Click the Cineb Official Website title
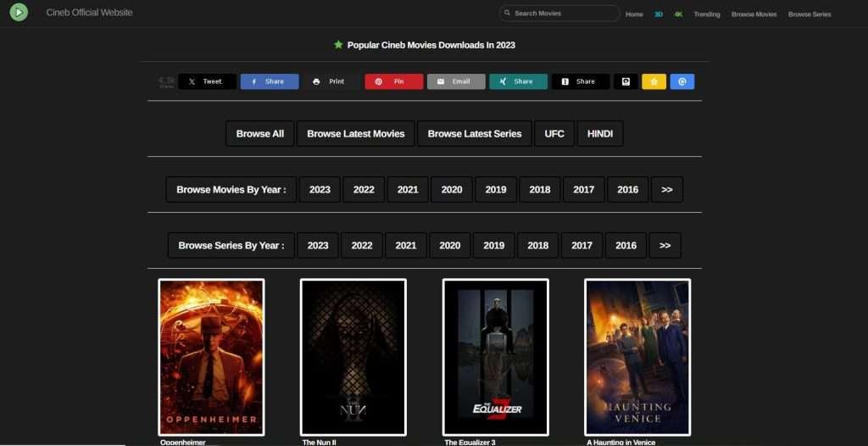This screenshot has width=868, height=446. pos(89,12)
